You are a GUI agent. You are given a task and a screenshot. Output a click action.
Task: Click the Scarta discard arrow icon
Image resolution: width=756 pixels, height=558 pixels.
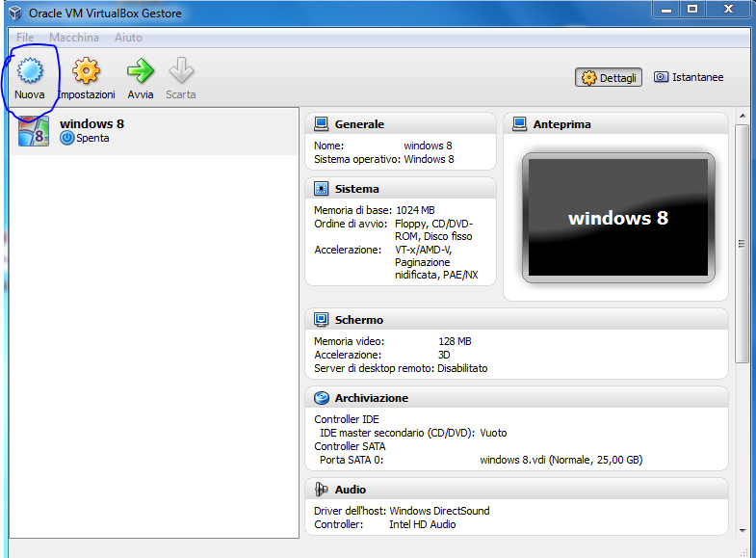[x=181, y=72]
